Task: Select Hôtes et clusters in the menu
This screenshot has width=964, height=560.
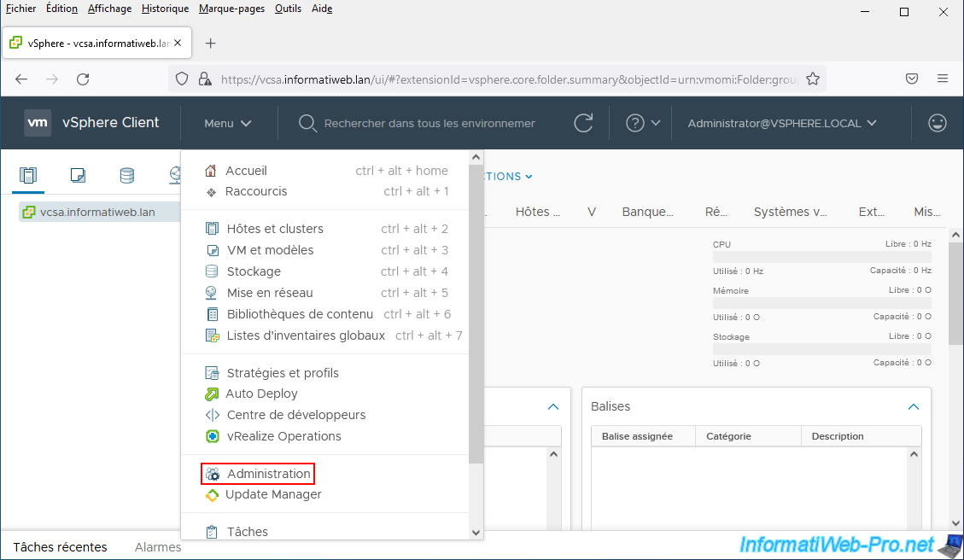Action: pos(275,229)
